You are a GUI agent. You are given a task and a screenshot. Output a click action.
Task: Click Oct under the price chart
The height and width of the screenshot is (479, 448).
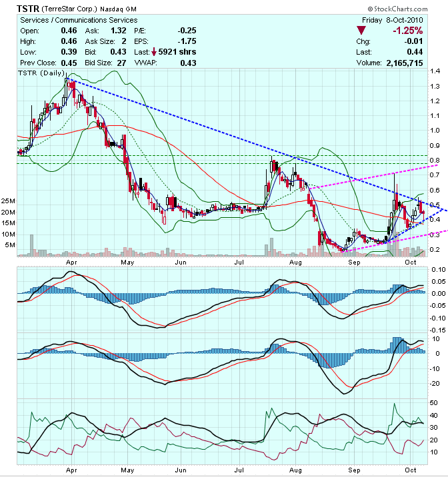pos(411,262)
